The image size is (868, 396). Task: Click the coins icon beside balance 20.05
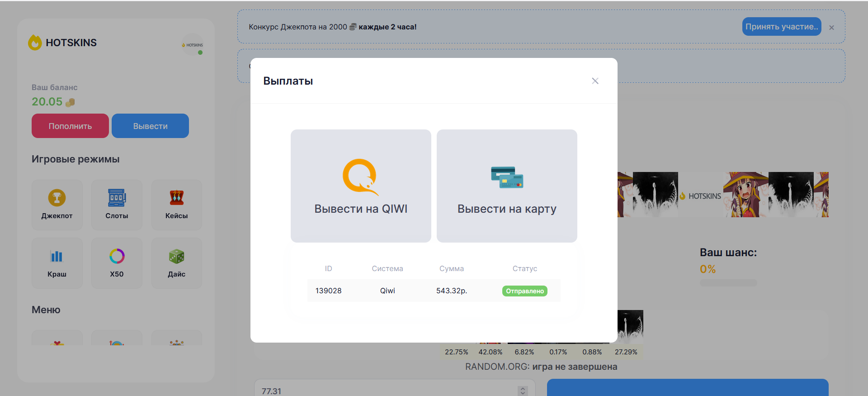[70, 102]
